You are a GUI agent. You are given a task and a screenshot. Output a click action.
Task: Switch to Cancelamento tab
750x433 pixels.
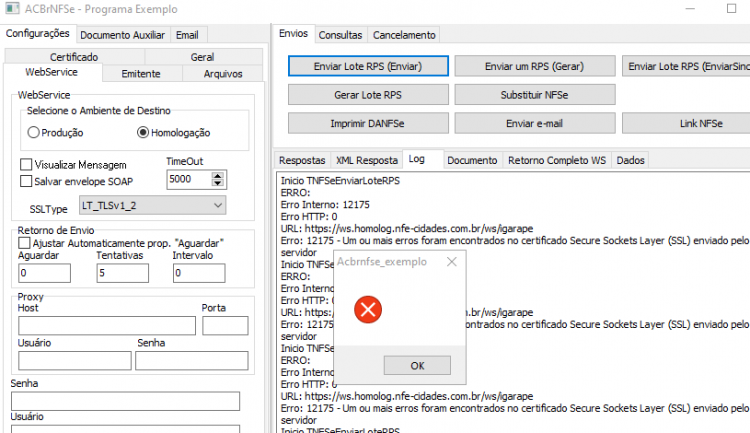(404, 35)
